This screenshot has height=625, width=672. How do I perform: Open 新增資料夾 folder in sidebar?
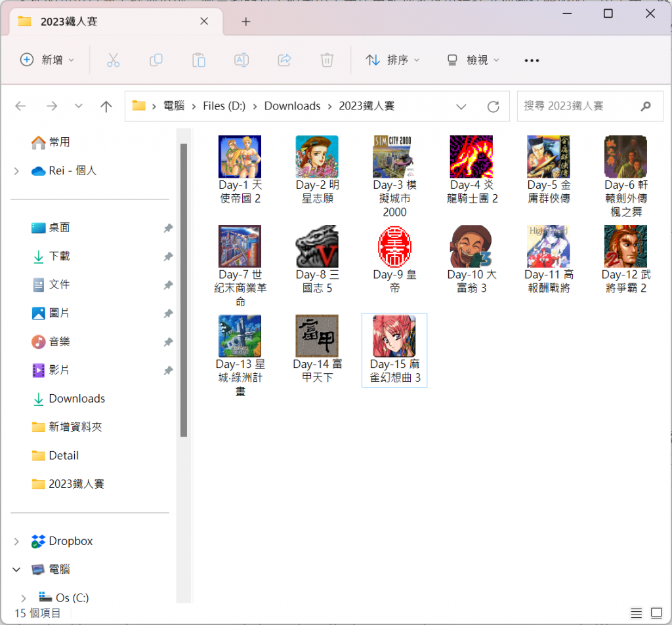coord(67,427)
